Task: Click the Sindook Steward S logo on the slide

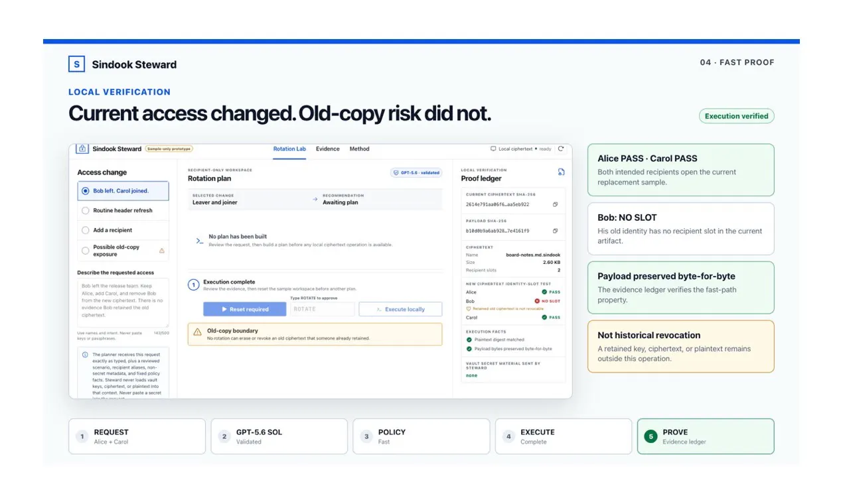Action: [77, 64]
